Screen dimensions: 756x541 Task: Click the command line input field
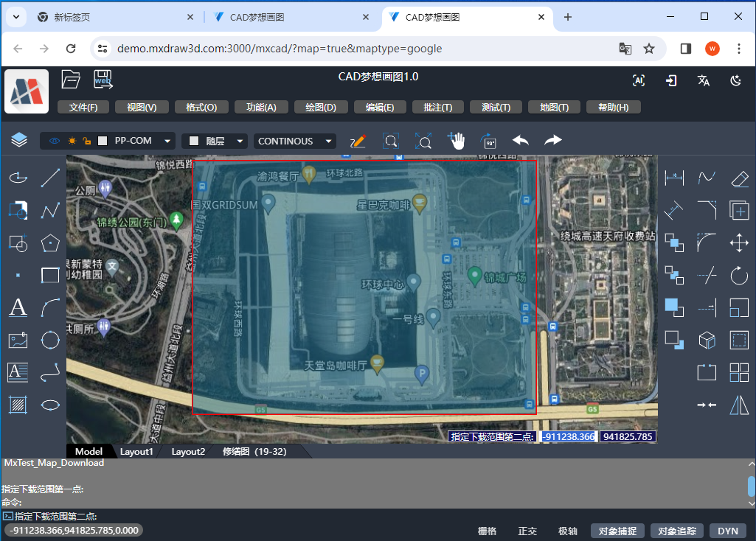click(376, 517)
